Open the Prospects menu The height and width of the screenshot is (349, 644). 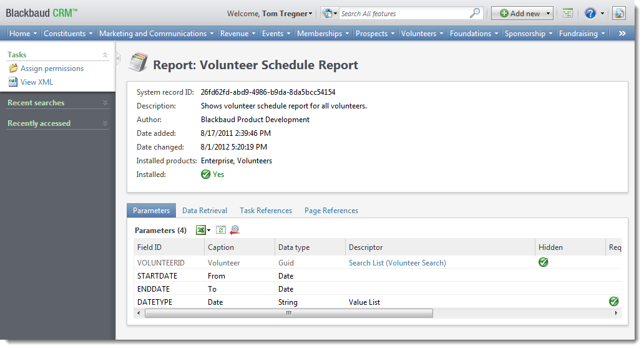376,33
